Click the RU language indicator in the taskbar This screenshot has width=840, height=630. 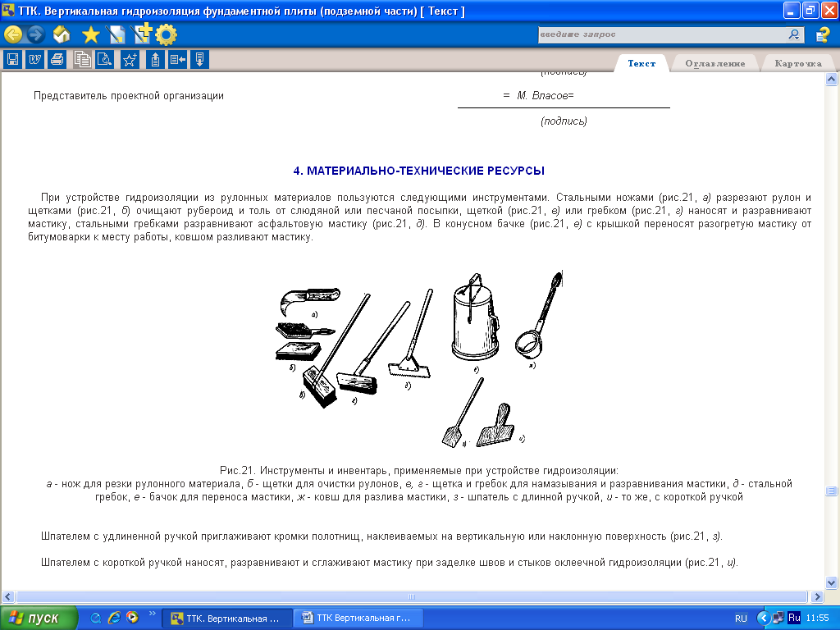tap(741, 619)
